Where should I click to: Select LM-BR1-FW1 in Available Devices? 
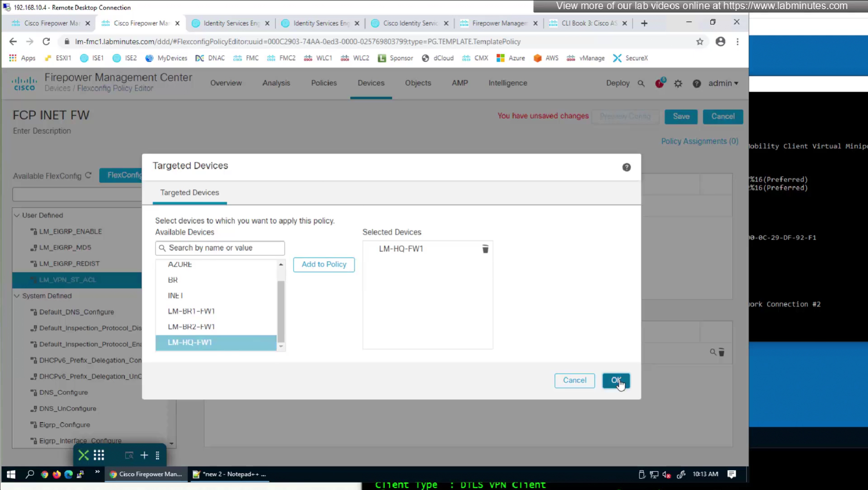click(191, 311)
